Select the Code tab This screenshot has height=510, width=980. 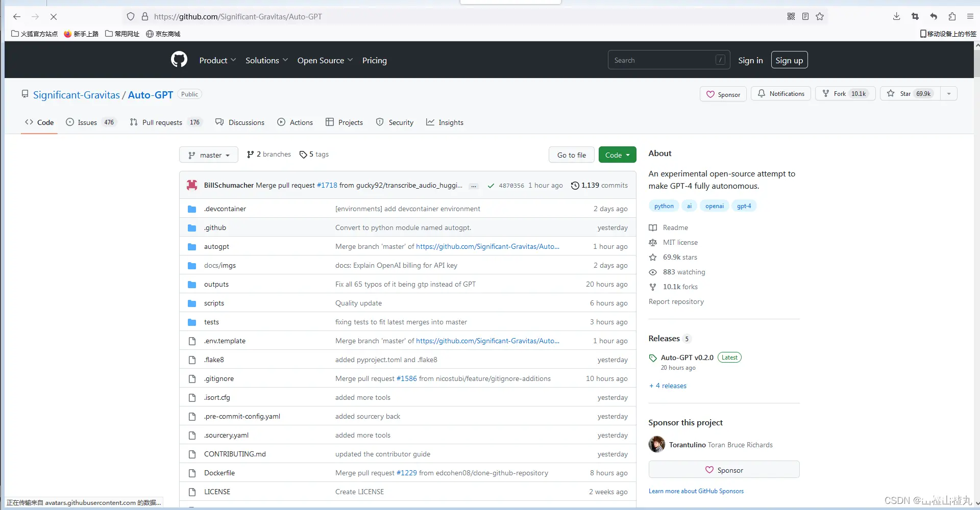pyautogui.click(x=39, y=122)
